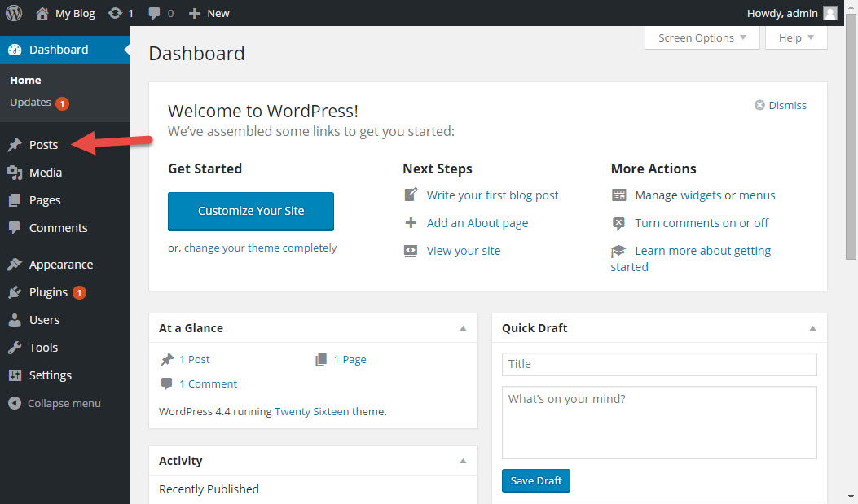Open the Posts menu item
The height and width of the screenshot is (504, 858).
tap(43, 145)
